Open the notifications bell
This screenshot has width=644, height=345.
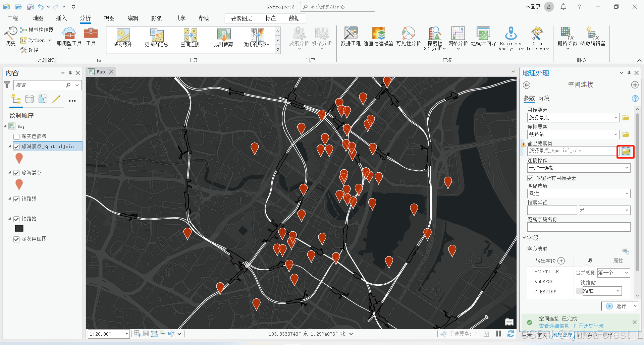[563, 7]
